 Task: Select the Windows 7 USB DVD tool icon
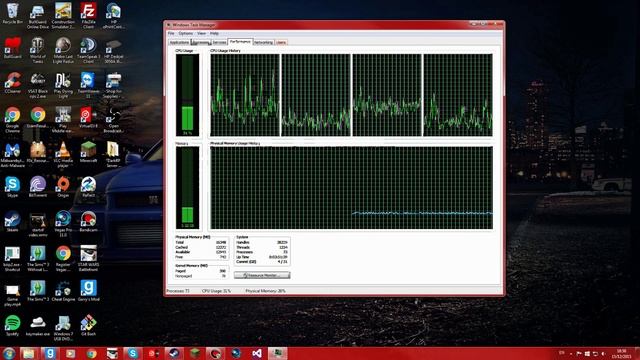pos(63,328)
